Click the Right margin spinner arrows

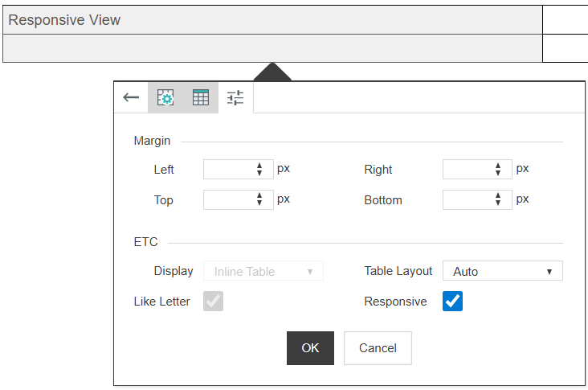point(498,170)
